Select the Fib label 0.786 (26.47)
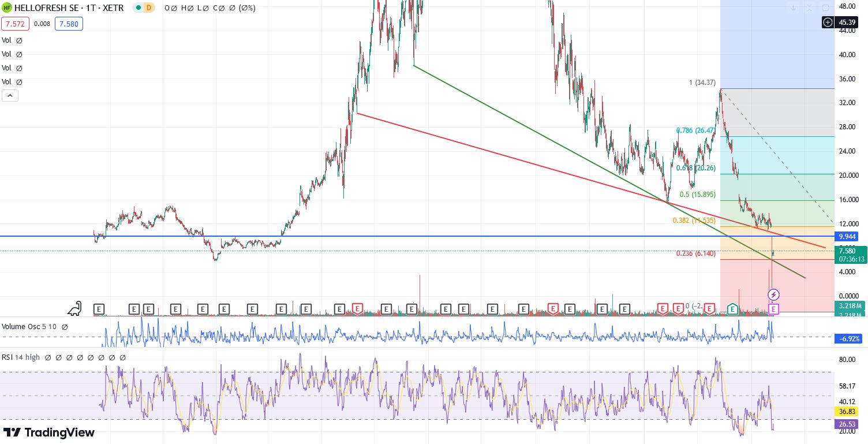 pos(697,130)
